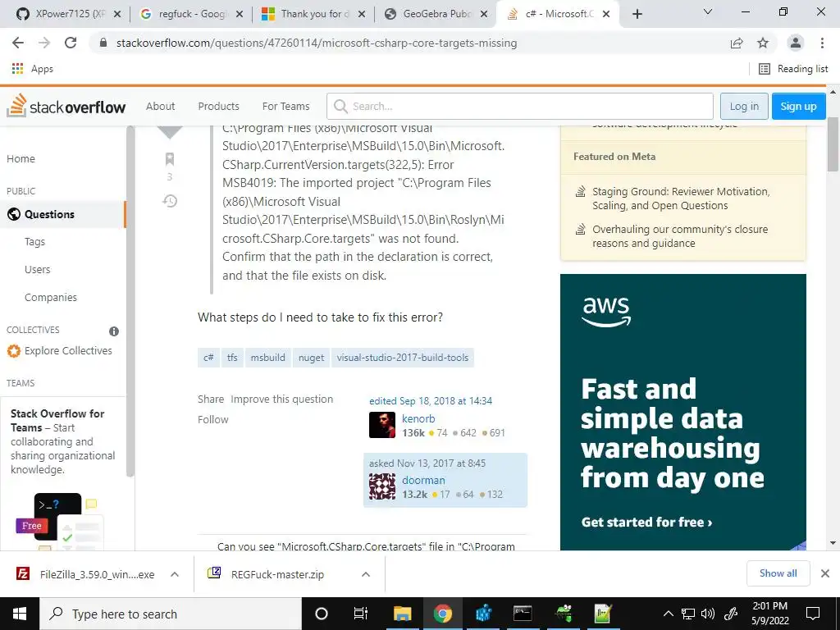Share this page via address bar icon
The image size is (840, 630).
coord(737,43)
